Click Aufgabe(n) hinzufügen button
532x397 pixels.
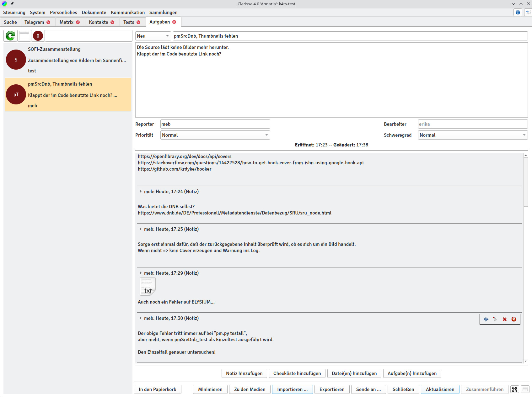(x=412, y=373)
